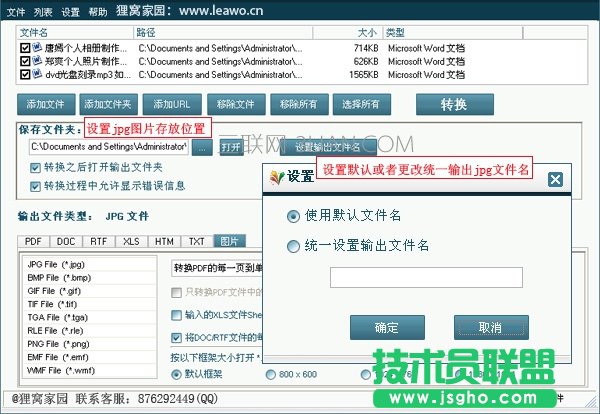Click the 设置 dialog logo icon

pos(277,178)
